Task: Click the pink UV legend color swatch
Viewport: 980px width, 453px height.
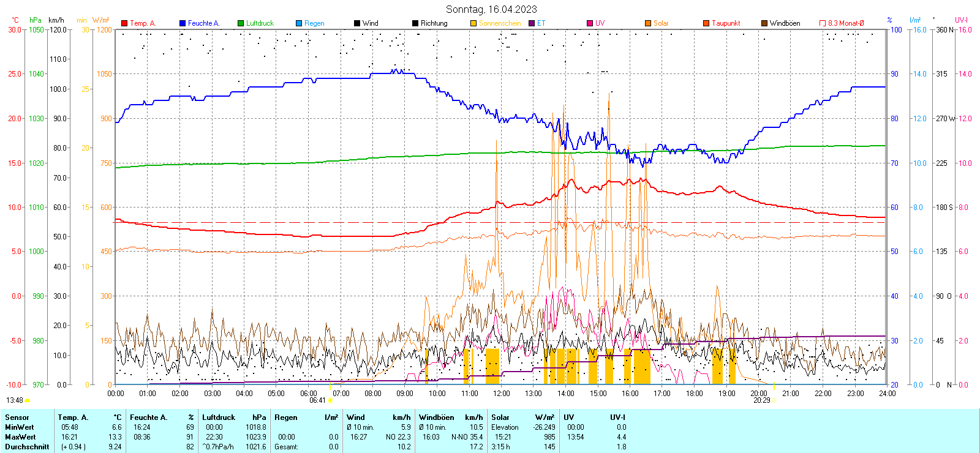Action: tap(590, 23)
